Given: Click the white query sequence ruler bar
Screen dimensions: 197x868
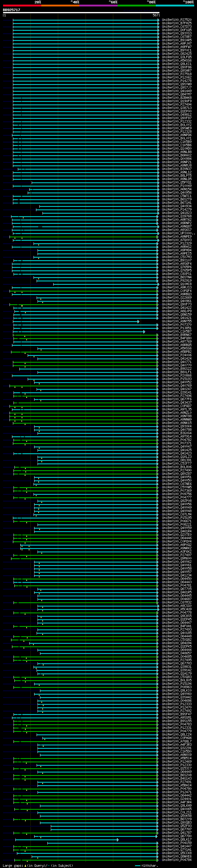Looking at the screenshot, I should (81, 13).
